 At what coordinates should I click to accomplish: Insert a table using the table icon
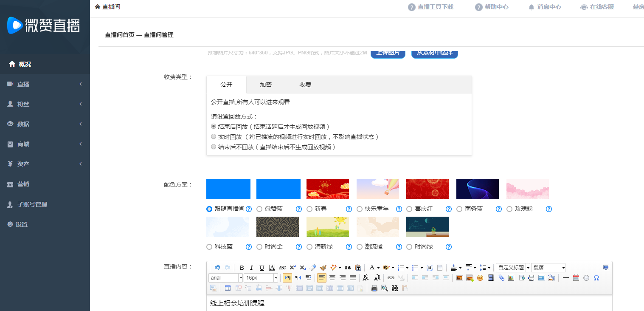click(228, 288)
